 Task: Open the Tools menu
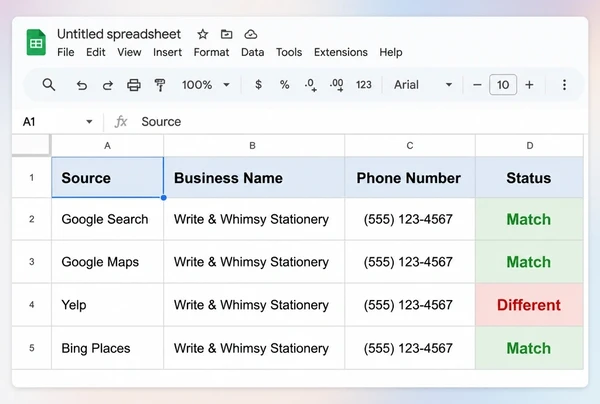click(x=289, y=52)
